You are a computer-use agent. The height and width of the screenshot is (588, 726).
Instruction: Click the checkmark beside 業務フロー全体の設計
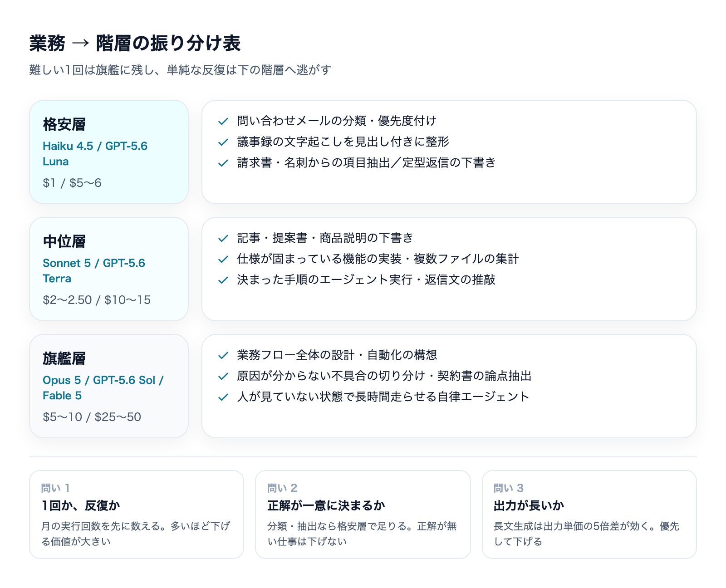pos(223,355)
